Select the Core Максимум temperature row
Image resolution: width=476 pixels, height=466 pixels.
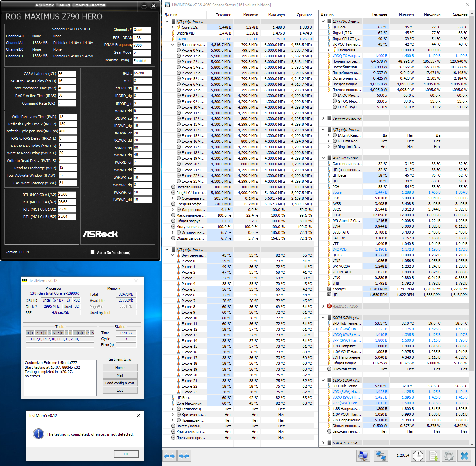[239, 403]
